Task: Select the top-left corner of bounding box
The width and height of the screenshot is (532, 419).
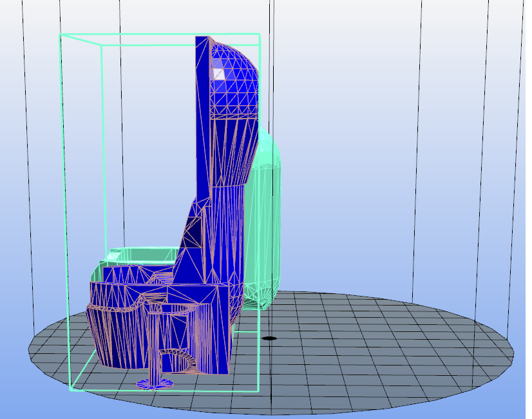Action: pyautogui.click(x=60, y=34)
